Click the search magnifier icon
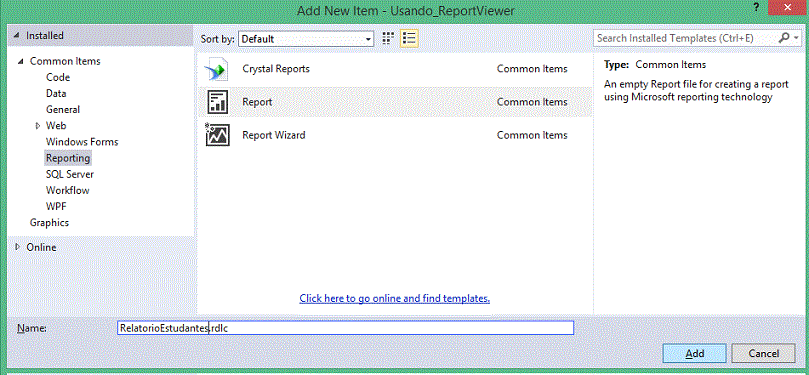 tap(784, 38)
